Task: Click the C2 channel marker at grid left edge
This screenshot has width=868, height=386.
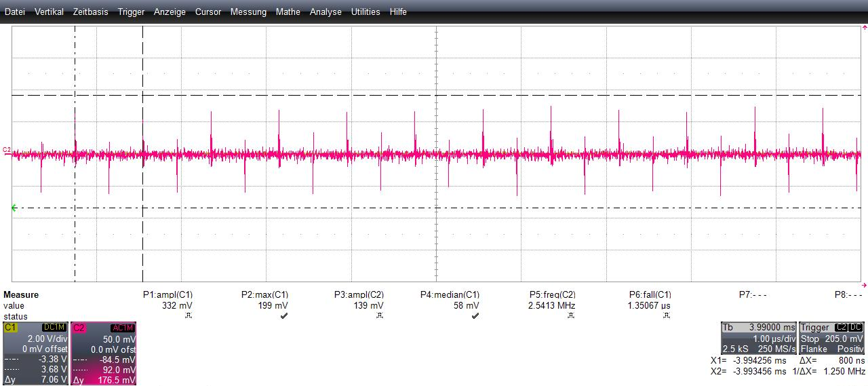Action: (7, 150)
